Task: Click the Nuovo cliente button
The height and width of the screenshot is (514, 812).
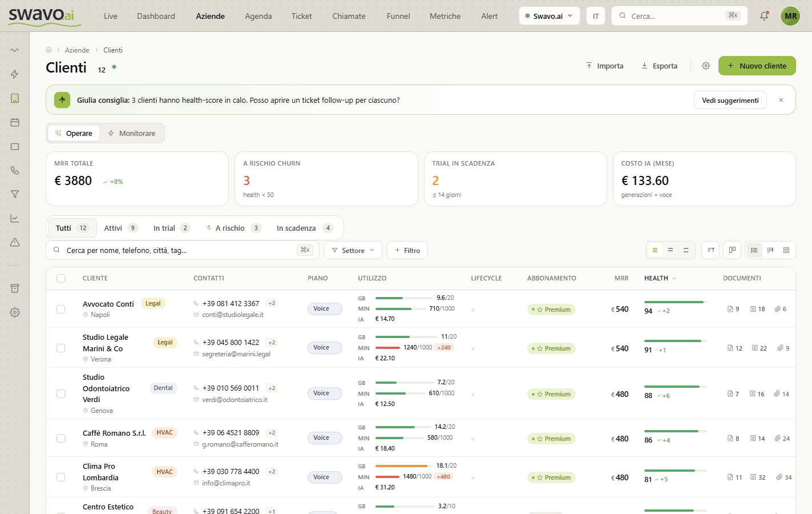Action: point(757,66)
